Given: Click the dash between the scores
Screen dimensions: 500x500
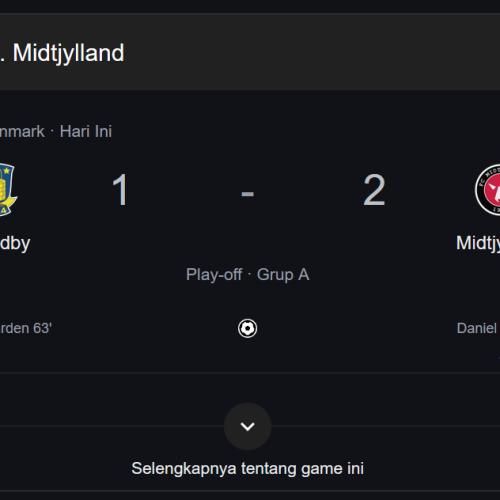Looking at the screenshot, I should click(x=247, y=193).
